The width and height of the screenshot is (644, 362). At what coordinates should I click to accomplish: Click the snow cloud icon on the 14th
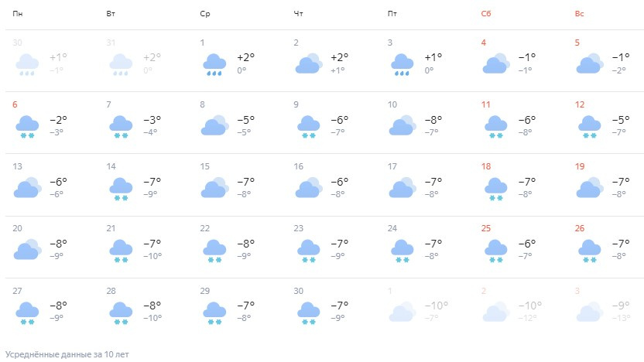point(121,189)
